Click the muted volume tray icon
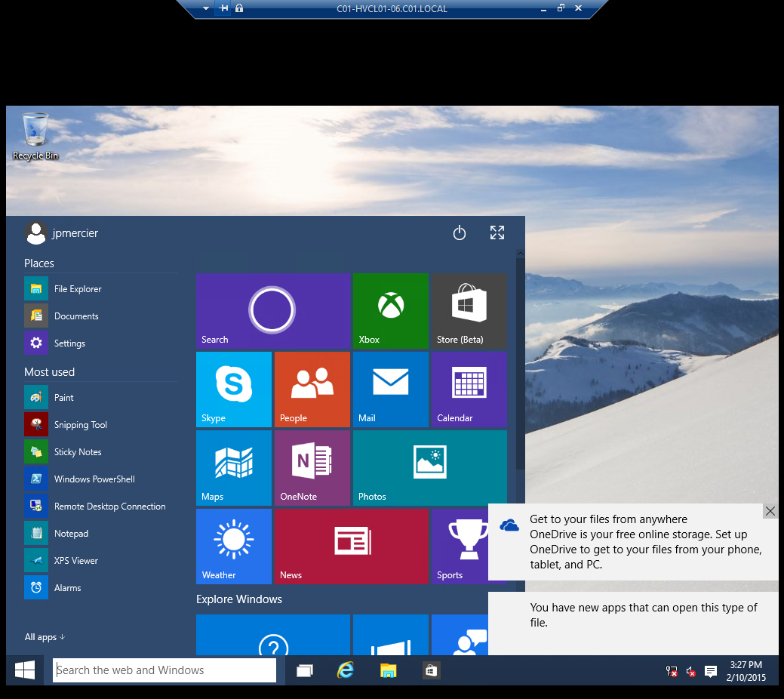 click(x=691, y=672)
